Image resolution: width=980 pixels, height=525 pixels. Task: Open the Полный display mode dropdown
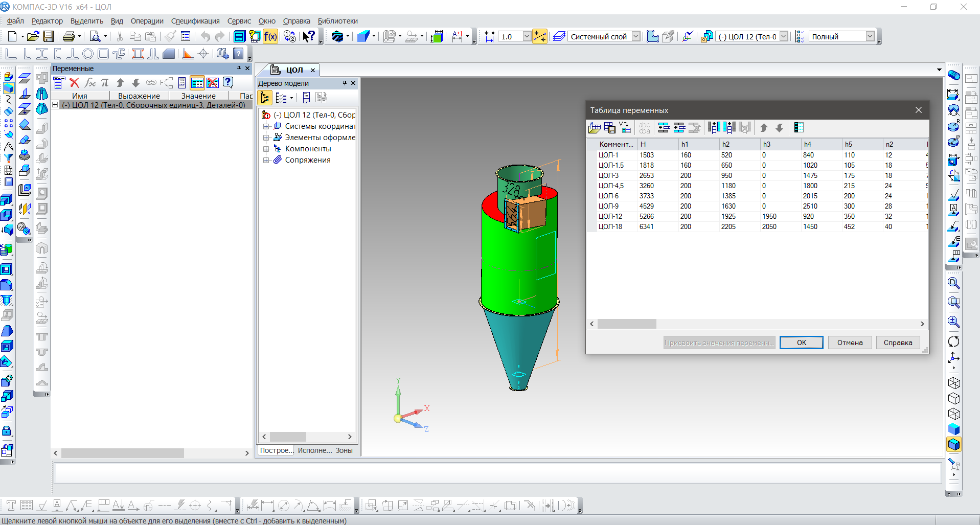[x=870, y=36]
